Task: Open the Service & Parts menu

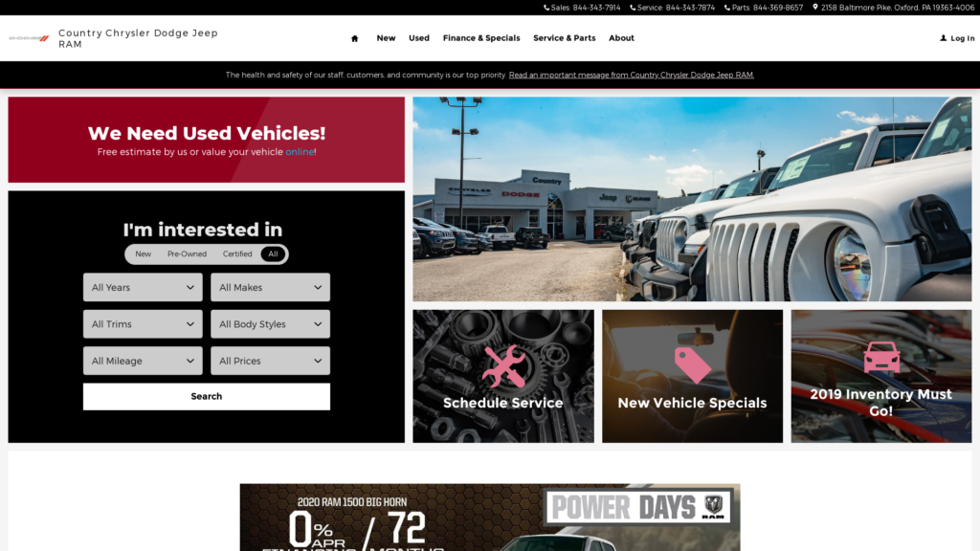Action: coord(565,38)
